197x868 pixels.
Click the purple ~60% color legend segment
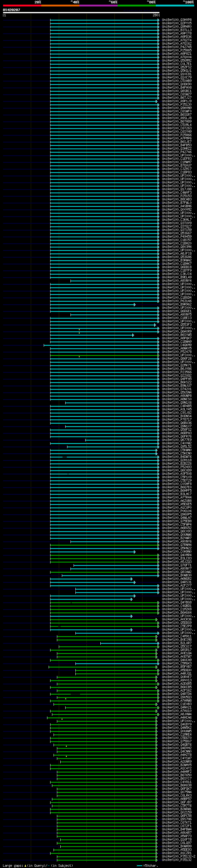pos(98,6)
